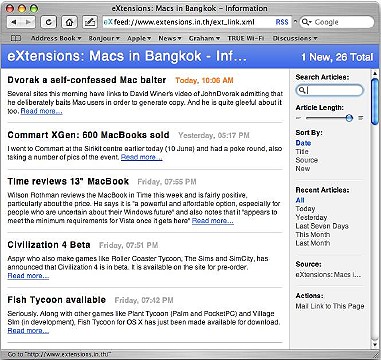Click the scrollbar up arrow
The height and width of the screenshot is (360, 381).
click(374, 73)
